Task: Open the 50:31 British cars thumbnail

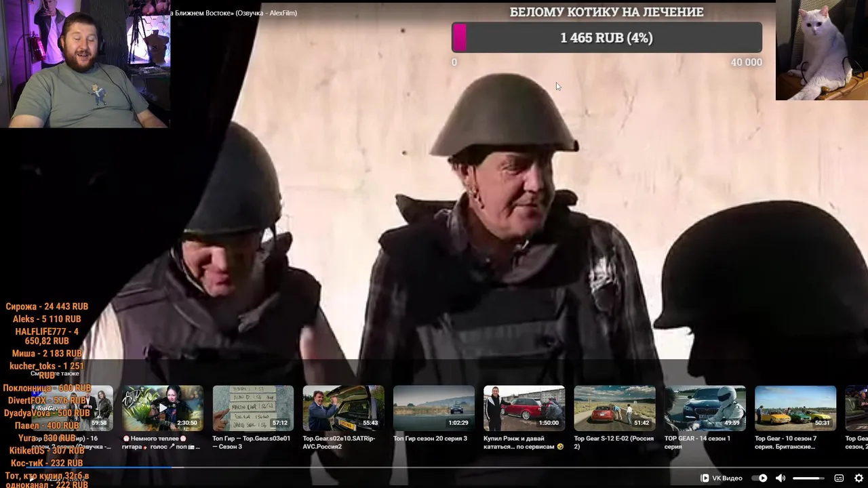Action: (x=795, y=408)
